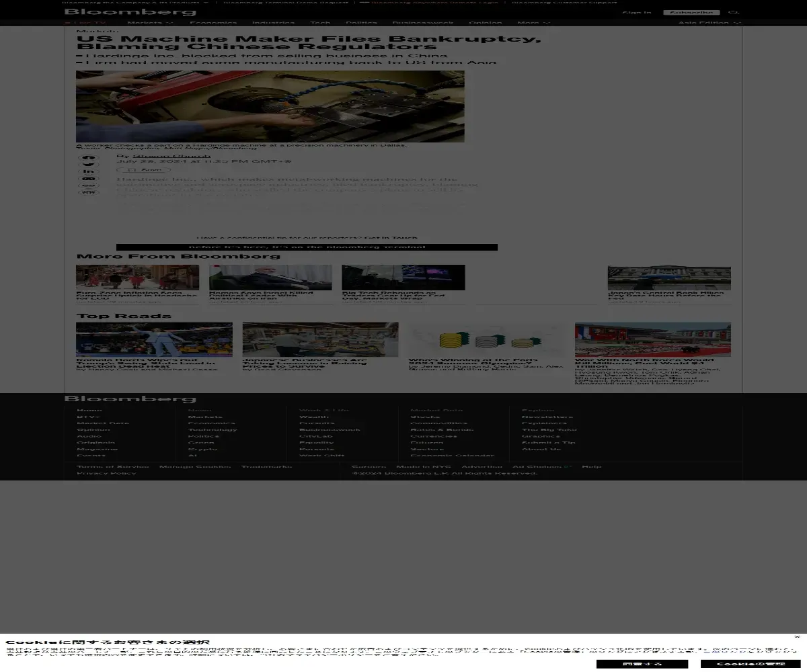
Task: Open the Big Tech Rebounds story thumbnail
Action: point(403,278)
